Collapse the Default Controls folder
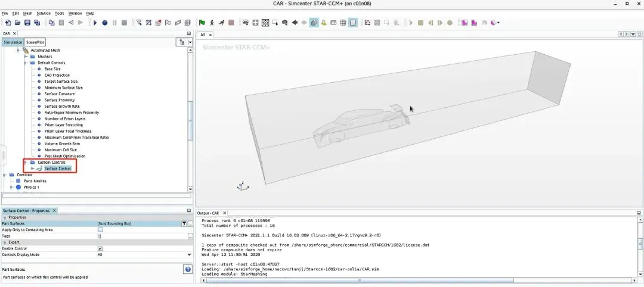 point(26,63)
